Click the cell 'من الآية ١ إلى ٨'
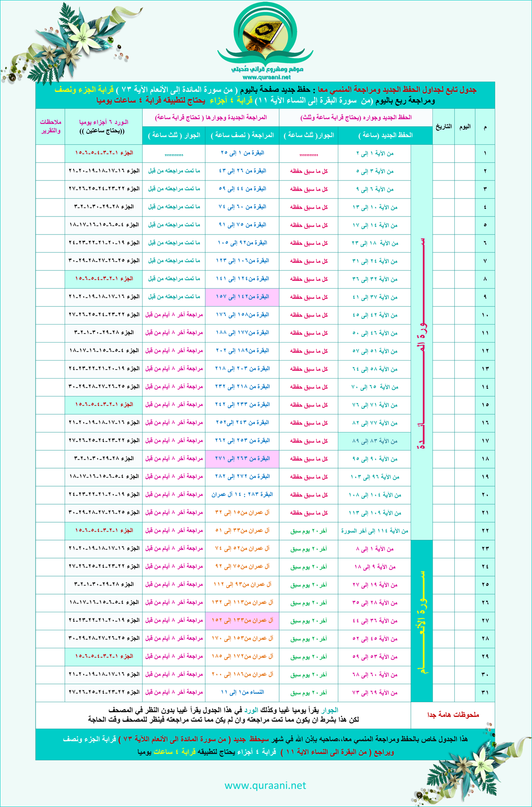Image resolution: width=532 pixels, height=807 pixels. 375,549
